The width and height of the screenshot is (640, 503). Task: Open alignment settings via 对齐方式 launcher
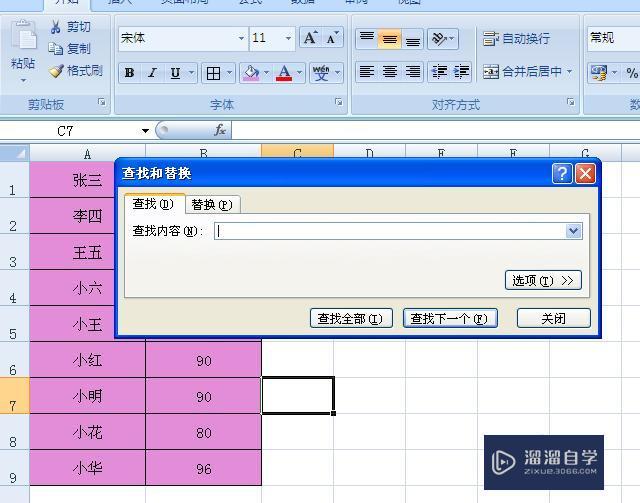pos(571,102)
